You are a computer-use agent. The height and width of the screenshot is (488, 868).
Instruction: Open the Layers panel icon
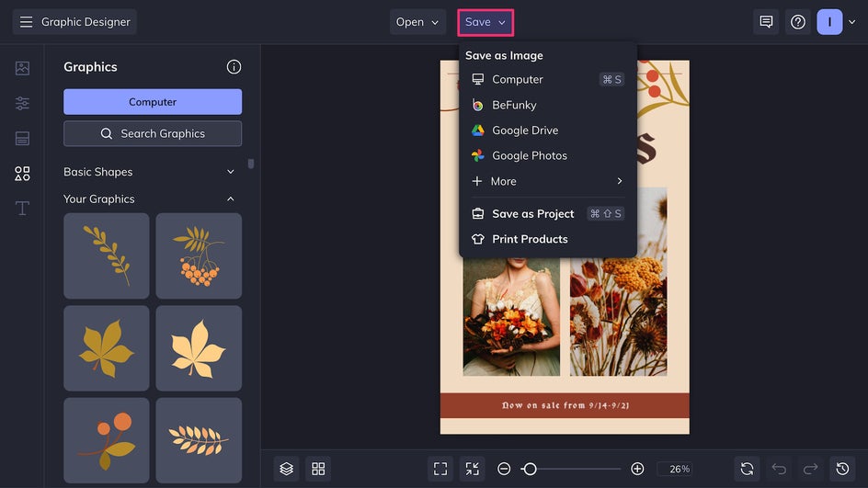tap(286, 469)
